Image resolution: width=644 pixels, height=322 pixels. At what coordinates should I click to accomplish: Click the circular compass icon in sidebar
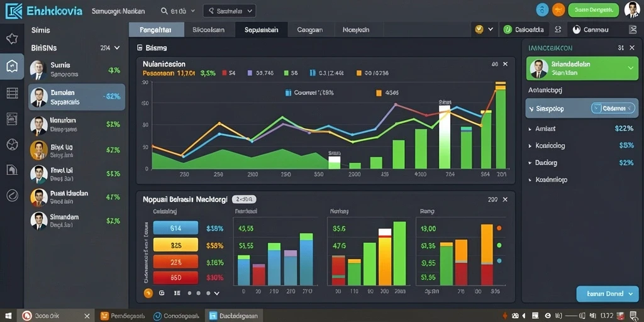[13, 196]
